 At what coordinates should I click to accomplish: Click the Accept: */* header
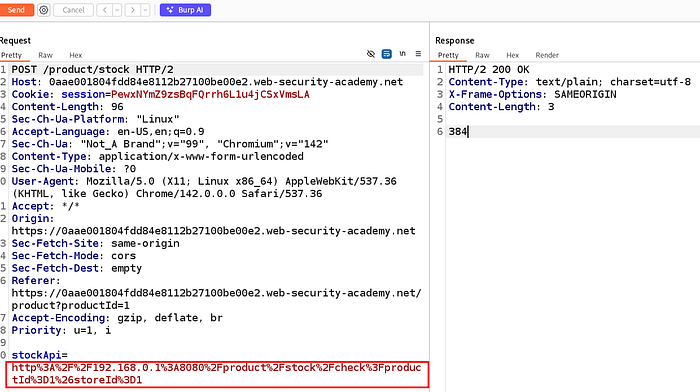tap(46, 206)
